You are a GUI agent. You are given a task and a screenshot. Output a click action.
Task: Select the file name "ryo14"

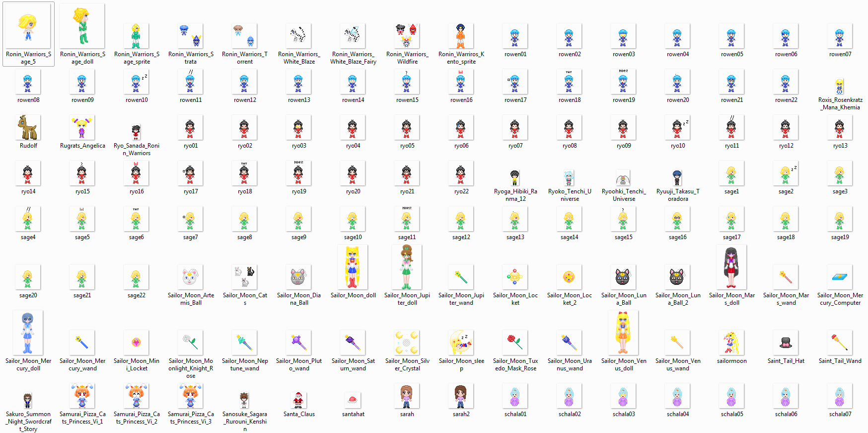point(28,191)
